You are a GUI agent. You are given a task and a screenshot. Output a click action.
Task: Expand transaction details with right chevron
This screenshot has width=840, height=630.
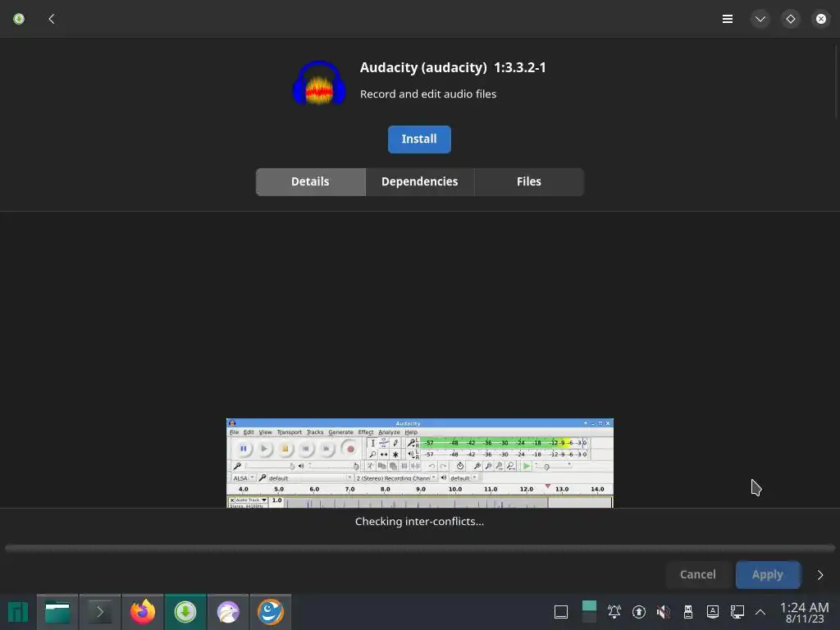point(820,575)
